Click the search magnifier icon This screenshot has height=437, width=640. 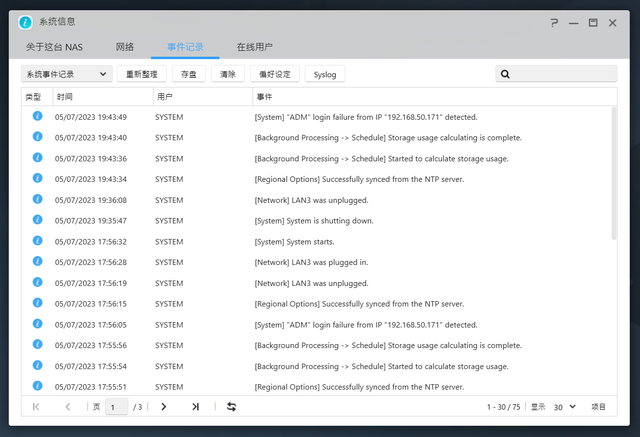506,74
